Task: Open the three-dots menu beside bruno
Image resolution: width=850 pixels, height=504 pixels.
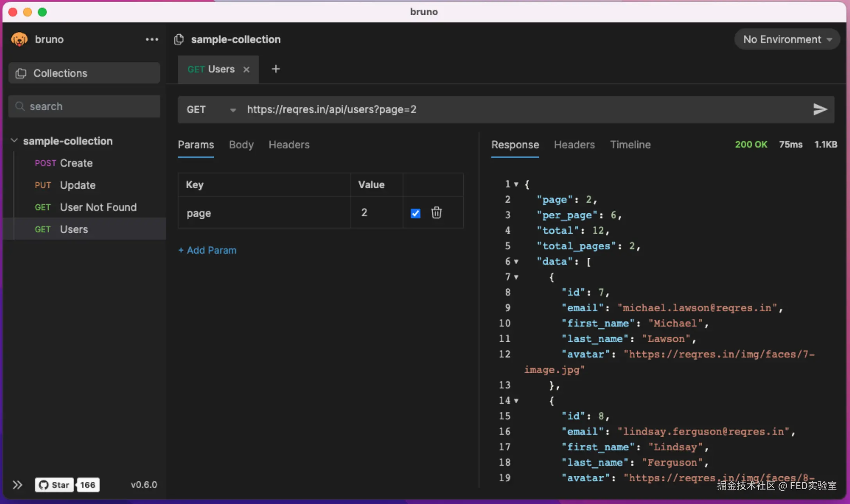Action: click(x=152, y=39)
